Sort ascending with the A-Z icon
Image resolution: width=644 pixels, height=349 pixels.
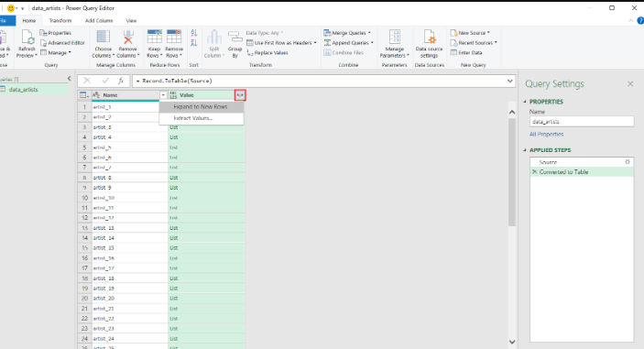[194, 33]
